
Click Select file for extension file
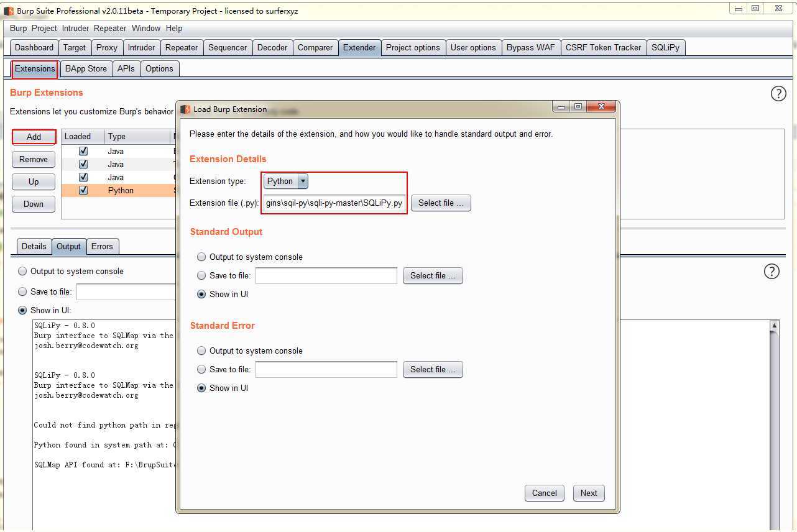coord(441,203)
